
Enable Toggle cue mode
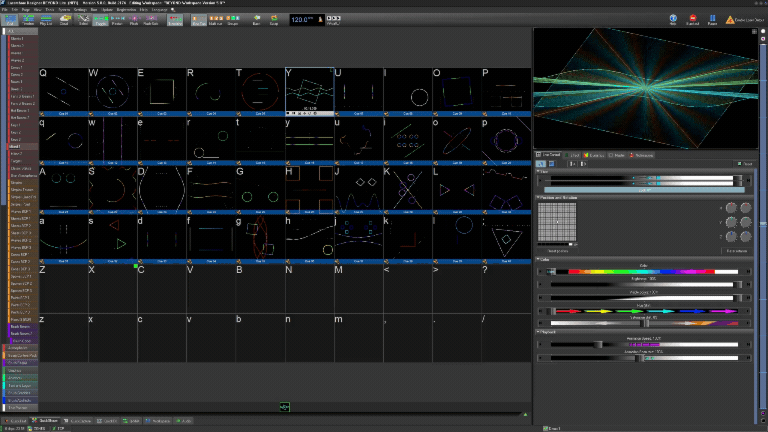pyautogui.click(x=100, y=20)
